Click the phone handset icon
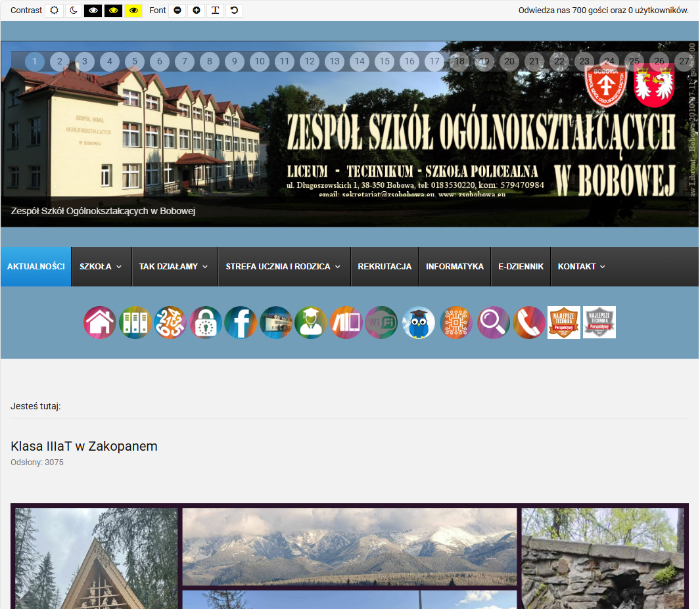The image size is (700, 609). pos(529,323)
